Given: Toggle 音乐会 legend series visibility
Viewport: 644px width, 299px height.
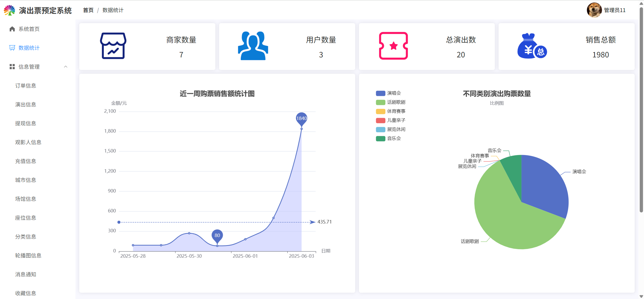Looking at the screenshot, I should click(394, 138).
